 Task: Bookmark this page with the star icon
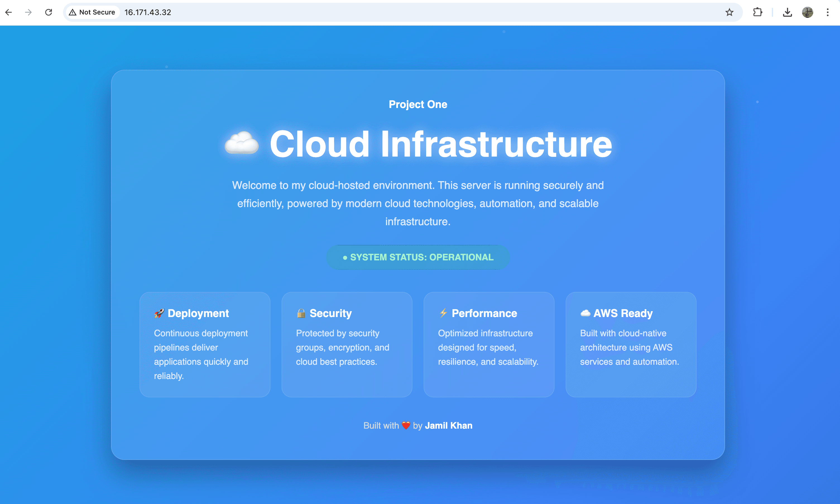[729, 12]
